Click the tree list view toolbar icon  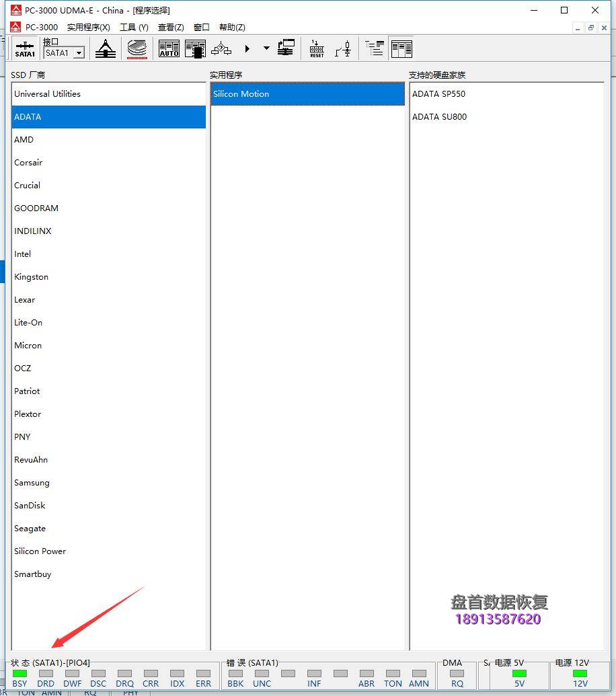tap(375, 48)
